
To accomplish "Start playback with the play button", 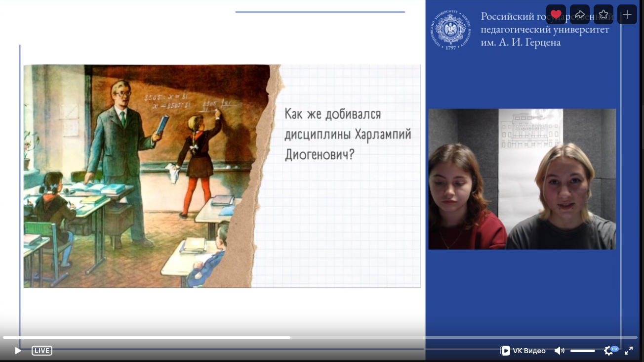I will tap(18, 351).
